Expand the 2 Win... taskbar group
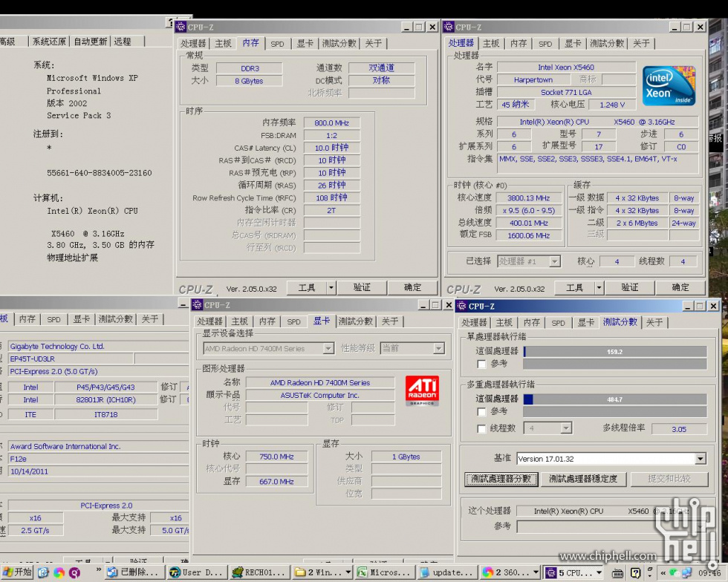Image resolution: width=728 pixels, height=582 pixels. point(348,572)
